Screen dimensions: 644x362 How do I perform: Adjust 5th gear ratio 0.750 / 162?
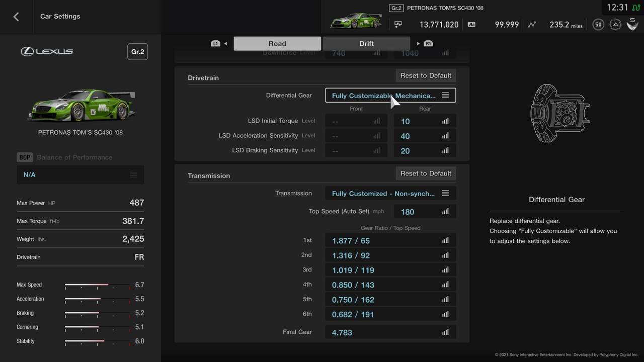[x=390, y=299]
